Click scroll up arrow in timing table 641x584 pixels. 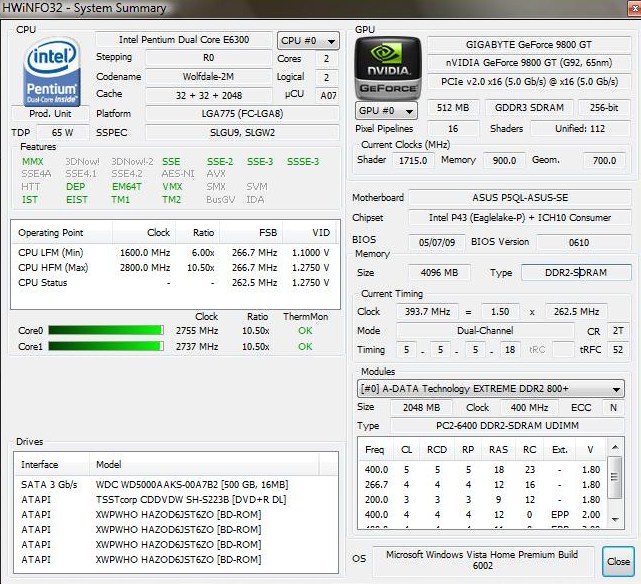[615, 447]
